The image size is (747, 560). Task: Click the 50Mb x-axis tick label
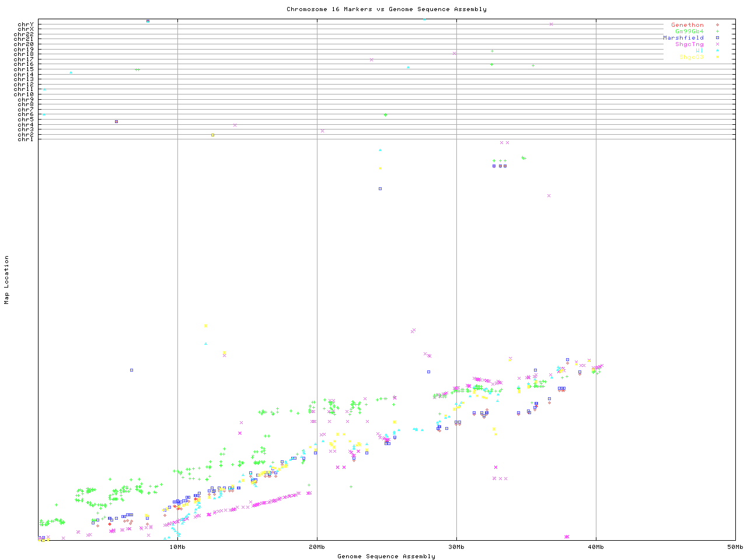(735, 547)
